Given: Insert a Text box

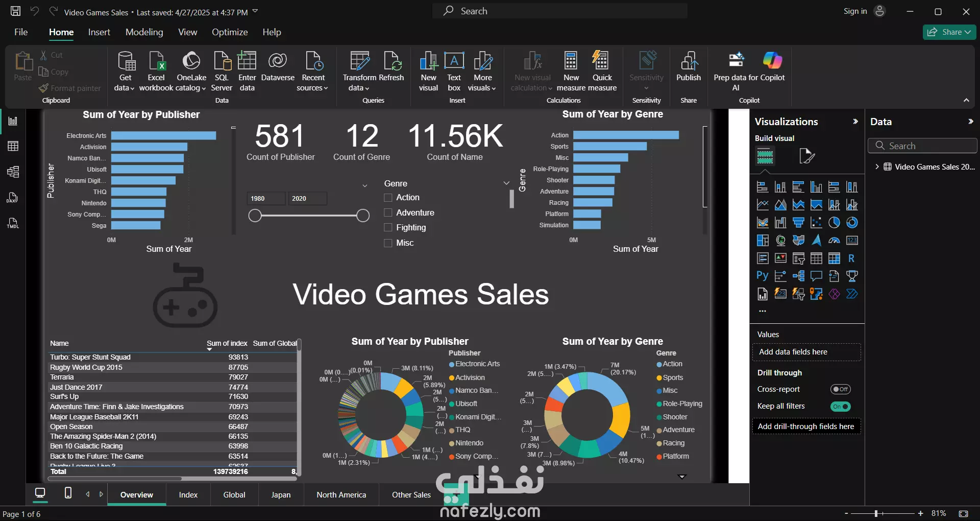Looking at the screenshot, I should pos(454,71).
